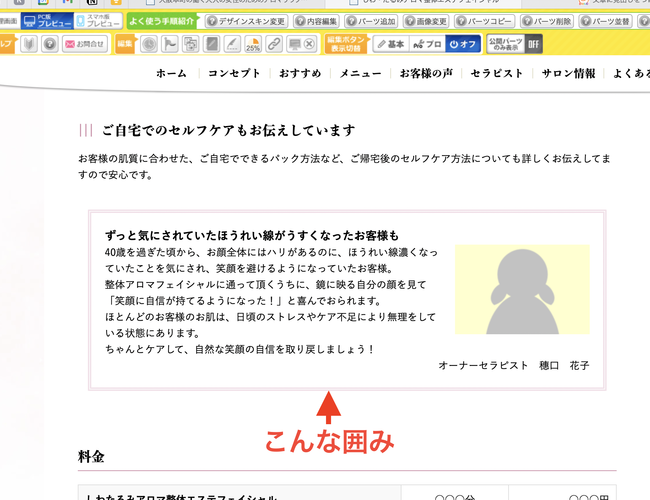
Task: Toggle the 公開パーツのみ表示 OFF switch
Action: 533,44
